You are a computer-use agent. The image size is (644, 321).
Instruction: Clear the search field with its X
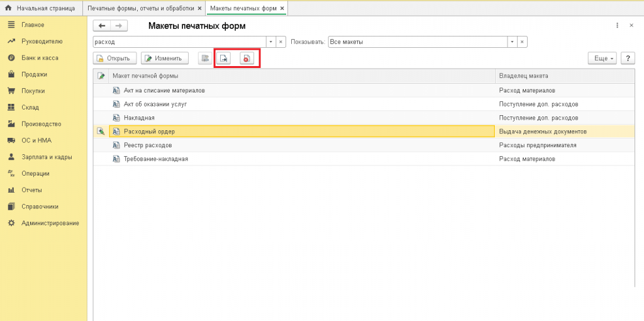tap(281, 42)
